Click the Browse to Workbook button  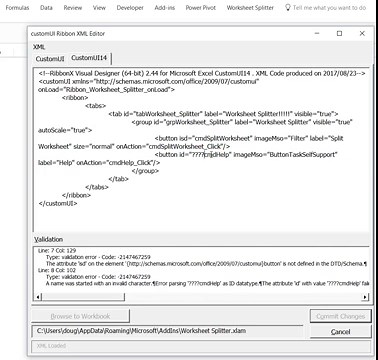[80, 316]
